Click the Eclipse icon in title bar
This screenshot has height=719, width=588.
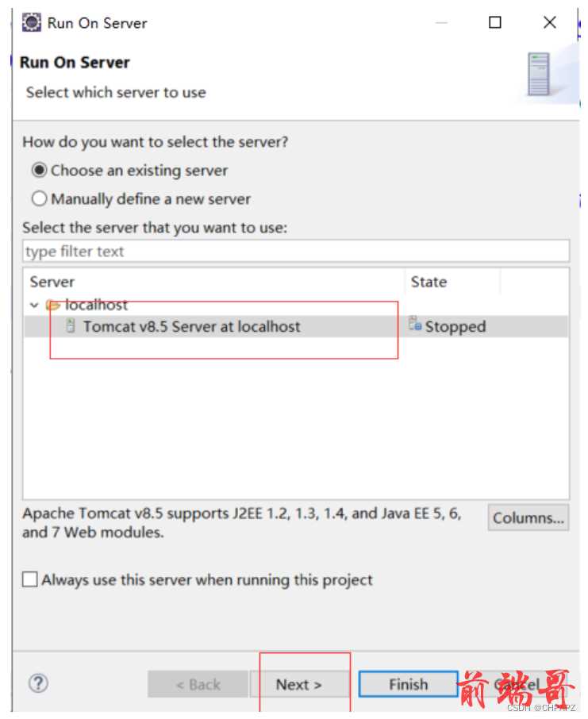(x=31, y=22)
